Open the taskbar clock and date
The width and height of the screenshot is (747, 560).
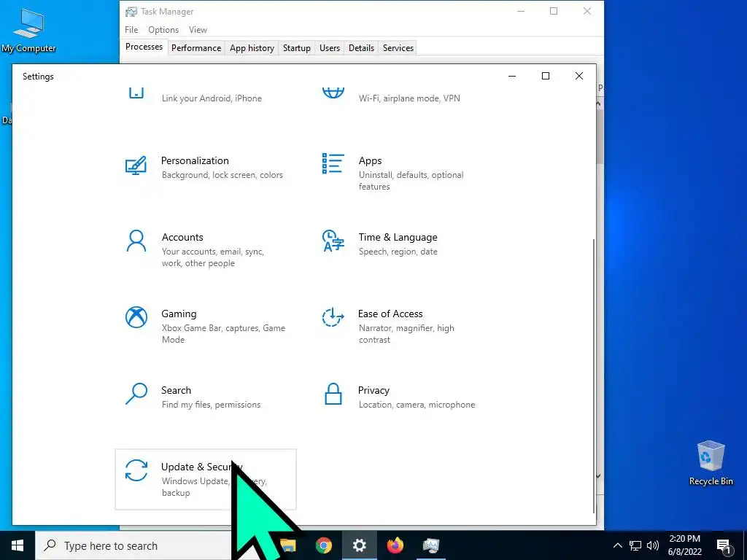(684, 545)
